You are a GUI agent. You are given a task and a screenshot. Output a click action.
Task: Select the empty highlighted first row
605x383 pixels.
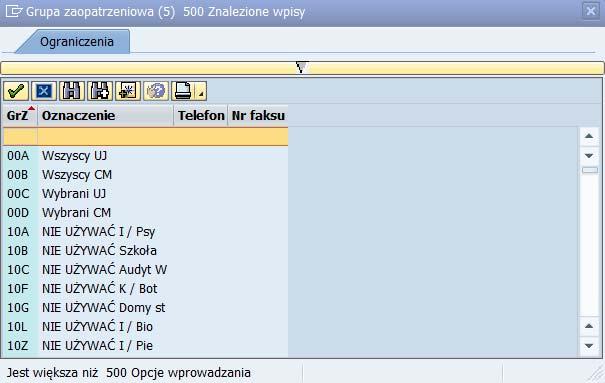(x=145, y=137)
